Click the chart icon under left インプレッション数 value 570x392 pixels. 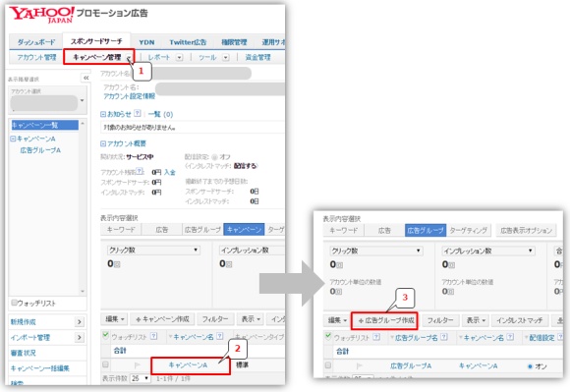pyautogui.click(x=229, y=264)
